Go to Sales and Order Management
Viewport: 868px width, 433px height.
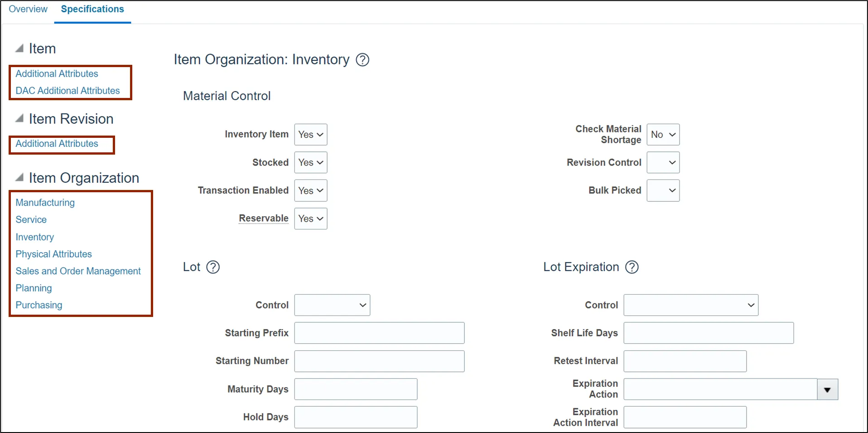(x=78, y=271)
